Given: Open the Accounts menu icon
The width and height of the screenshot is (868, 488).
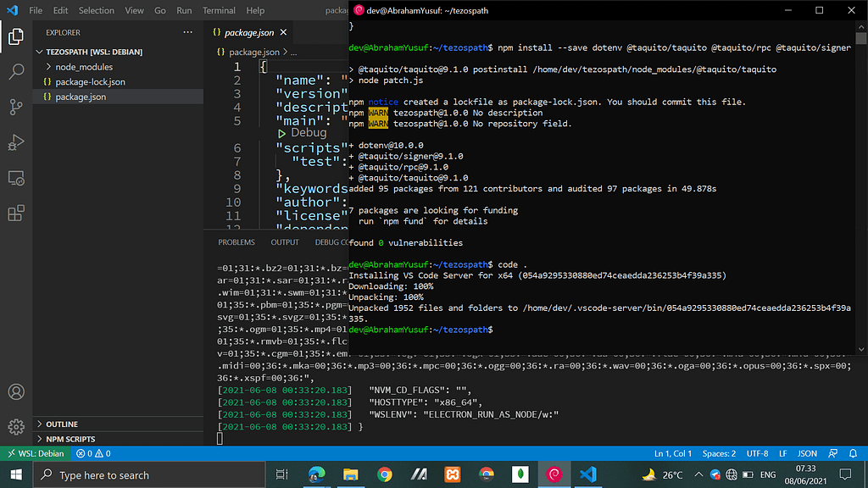Looking at the screenshot, I should click(x=16, y=391).
